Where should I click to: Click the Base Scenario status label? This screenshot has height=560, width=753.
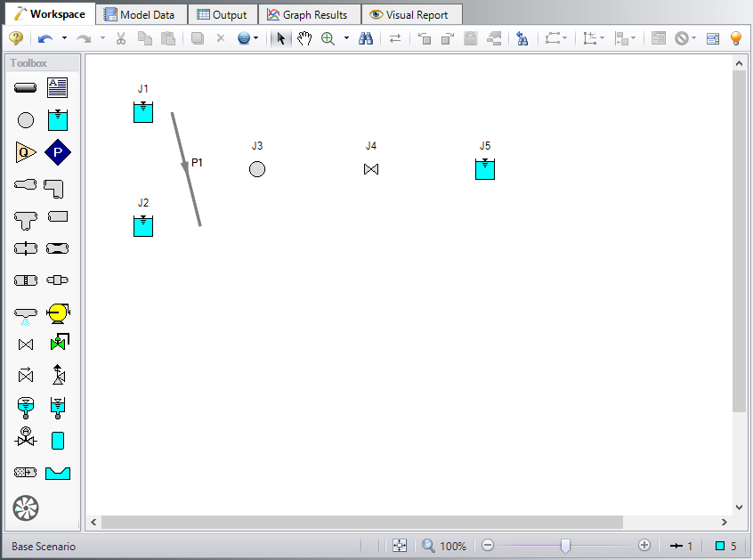[44, 547]
